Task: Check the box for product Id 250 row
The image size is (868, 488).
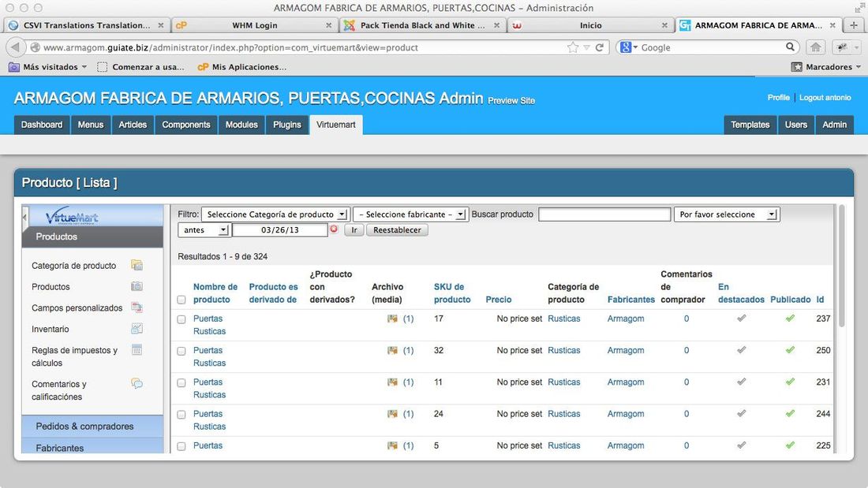Action: [181, 352]
